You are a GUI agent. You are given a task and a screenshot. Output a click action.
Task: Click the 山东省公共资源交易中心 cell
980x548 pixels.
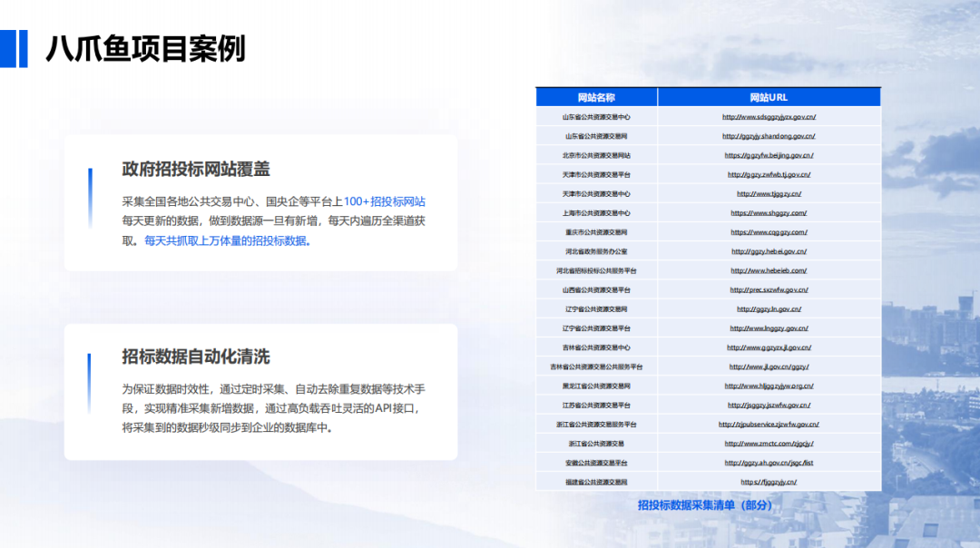click(596, 117)
